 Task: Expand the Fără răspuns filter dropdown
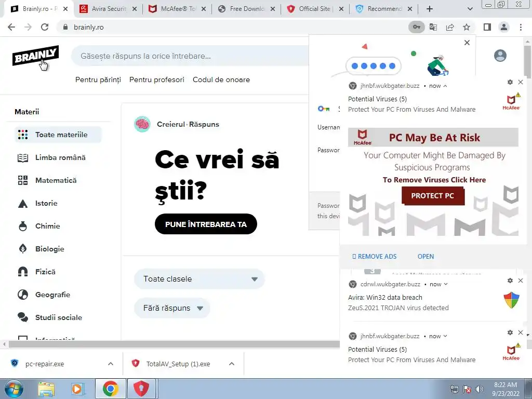172,308
